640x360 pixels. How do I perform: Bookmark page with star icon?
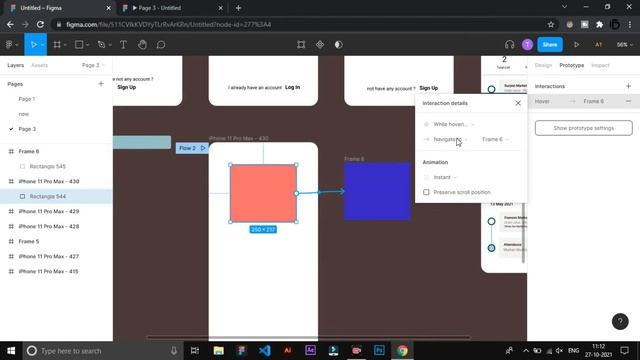coord(551,24)
